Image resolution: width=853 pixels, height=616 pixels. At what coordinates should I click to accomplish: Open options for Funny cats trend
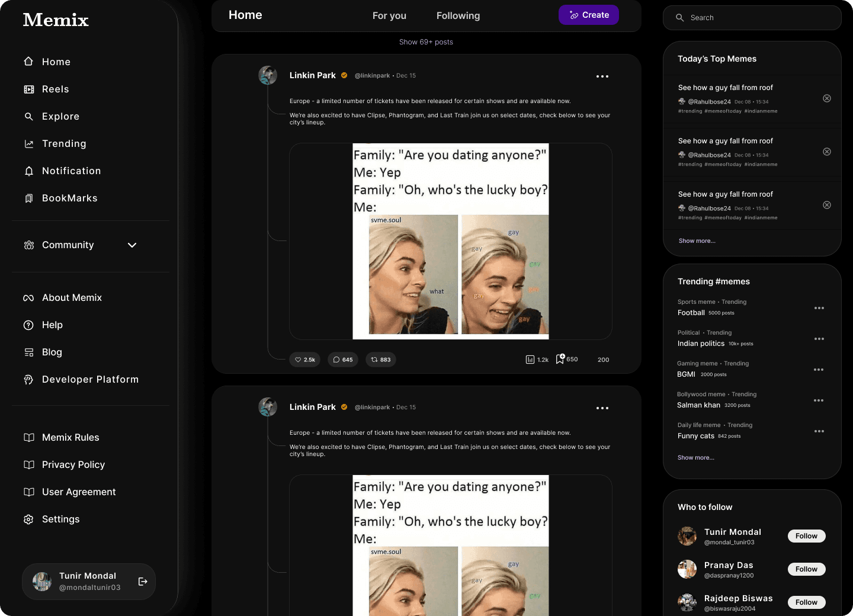(819, 431)
